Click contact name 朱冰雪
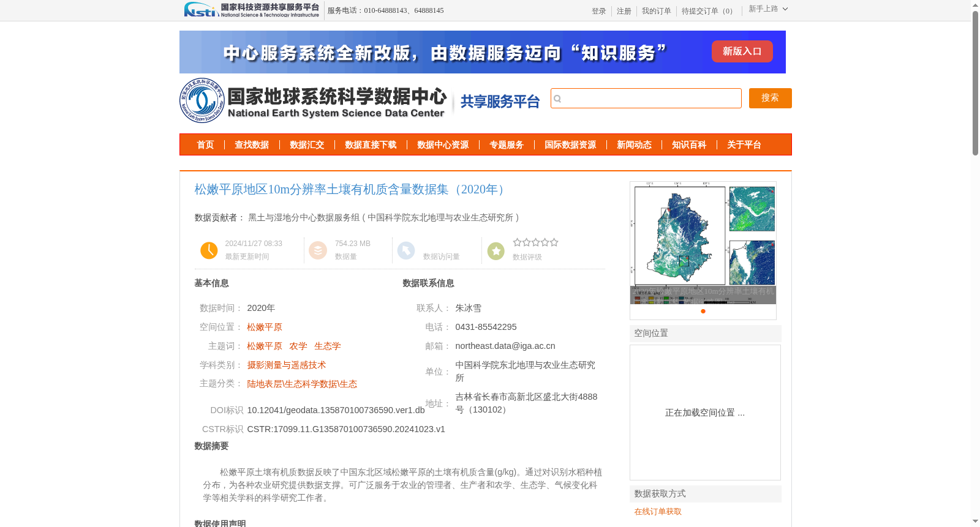The image size is (980, 527). click(x=469, y=308)
